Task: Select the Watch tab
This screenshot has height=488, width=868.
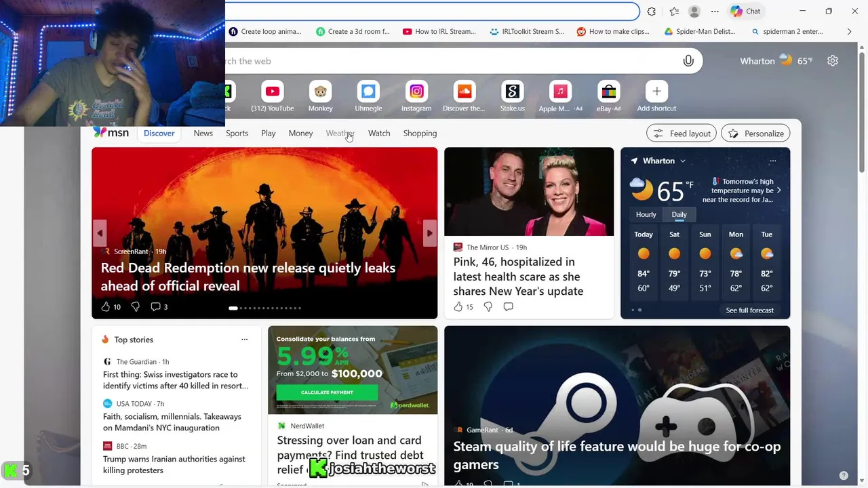Action: point(379,134)
